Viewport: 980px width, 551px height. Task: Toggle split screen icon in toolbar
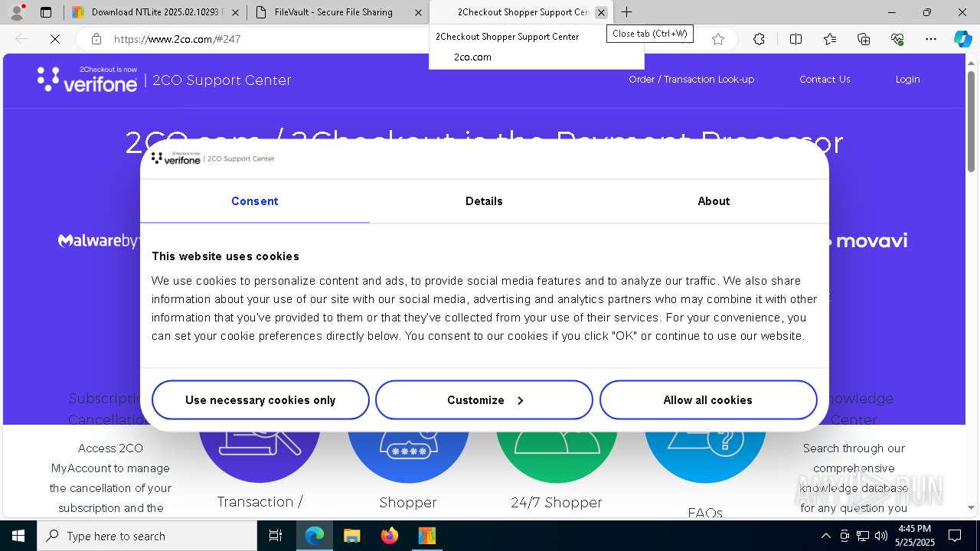pos(795,39)
